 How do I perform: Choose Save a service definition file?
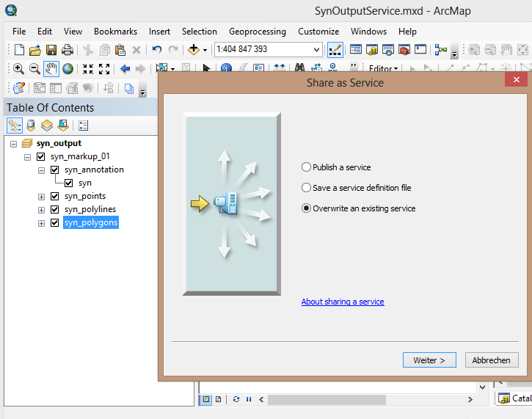307,188
